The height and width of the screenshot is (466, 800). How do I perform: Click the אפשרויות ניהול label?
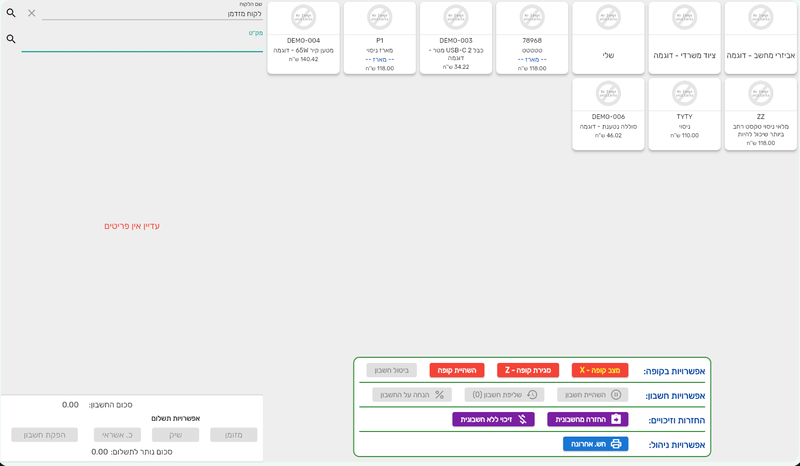coord(677,445)
